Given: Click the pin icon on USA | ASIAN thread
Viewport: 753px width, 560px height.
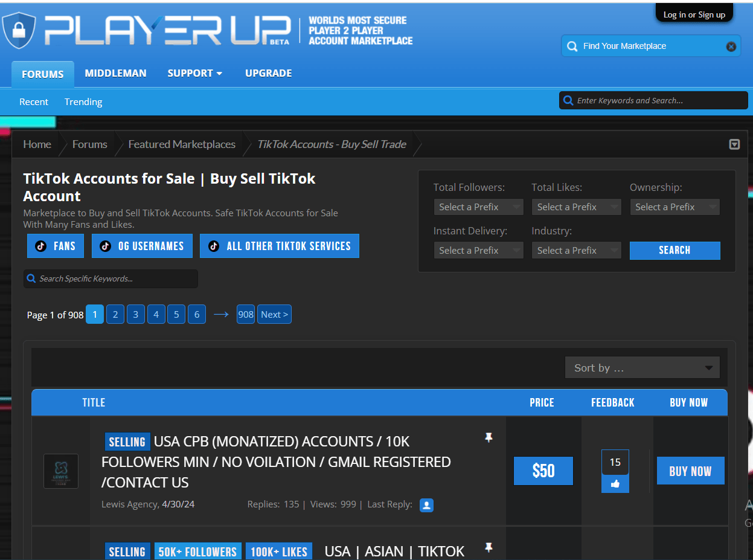Looking at the screenshot, I should tap(489, 547).
